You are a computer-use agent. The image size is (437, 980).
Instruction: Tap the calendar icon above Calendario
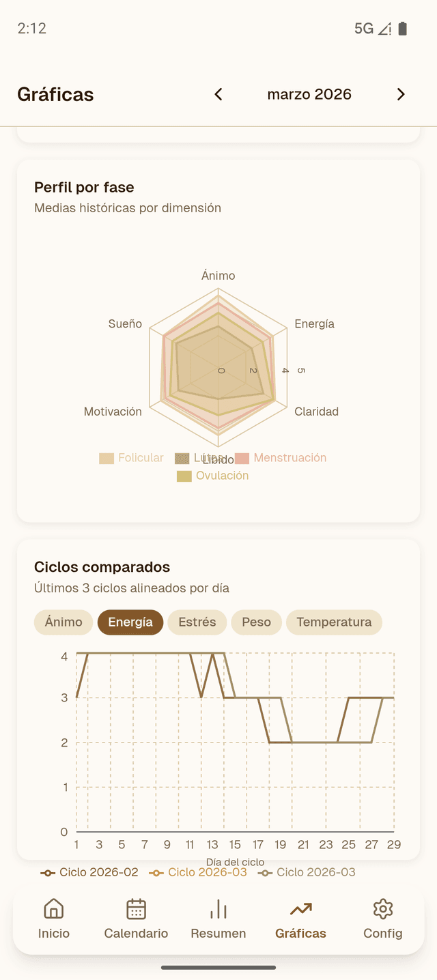coord(135,908)
